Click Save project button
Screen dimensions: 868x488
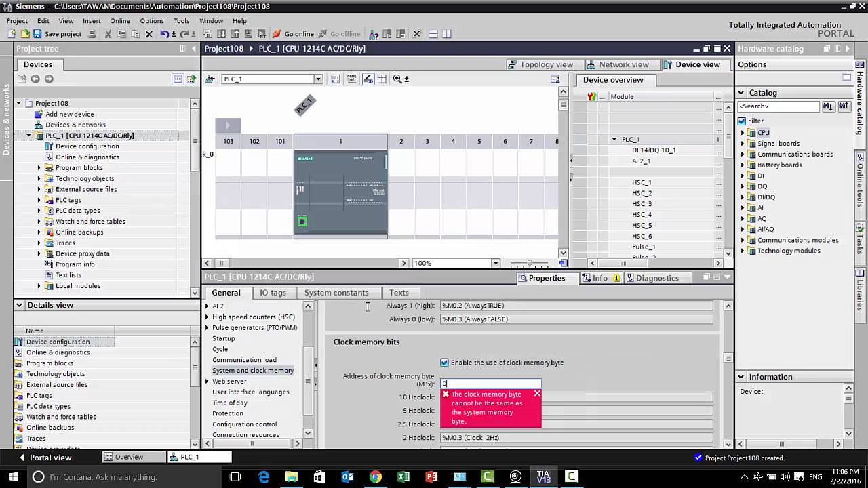click(57, 34)
